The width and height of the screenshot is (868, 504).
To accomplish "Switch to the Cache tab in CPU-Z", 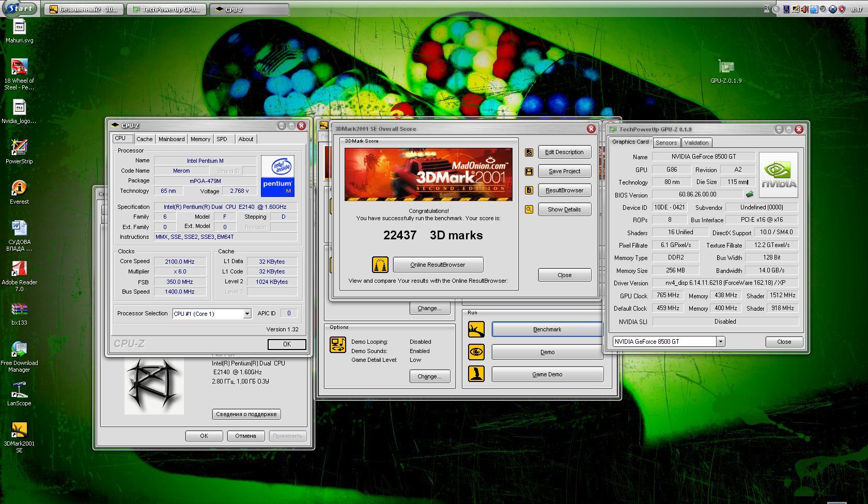I will (x=144, y=139).
